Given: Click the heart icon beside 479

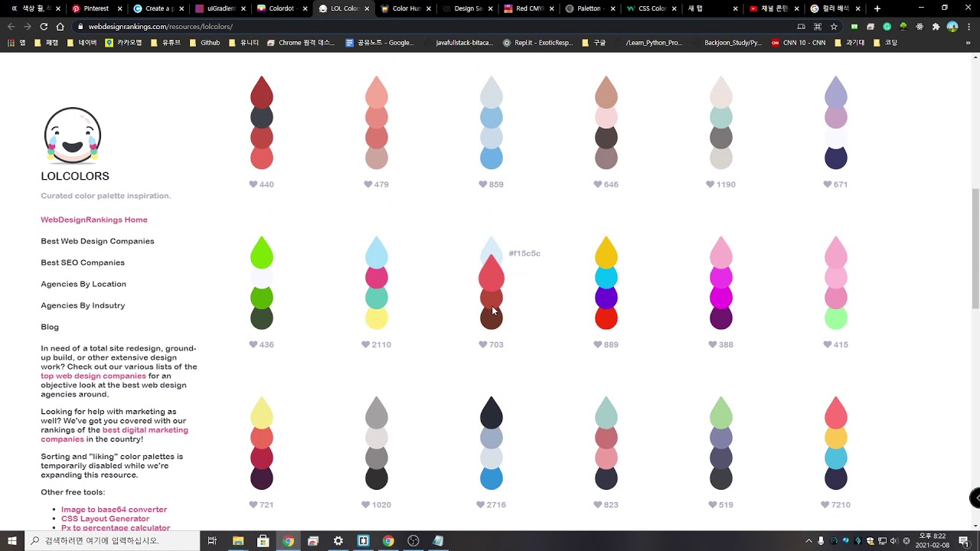Looking at the screenshot, I should (x=368, y=184).
